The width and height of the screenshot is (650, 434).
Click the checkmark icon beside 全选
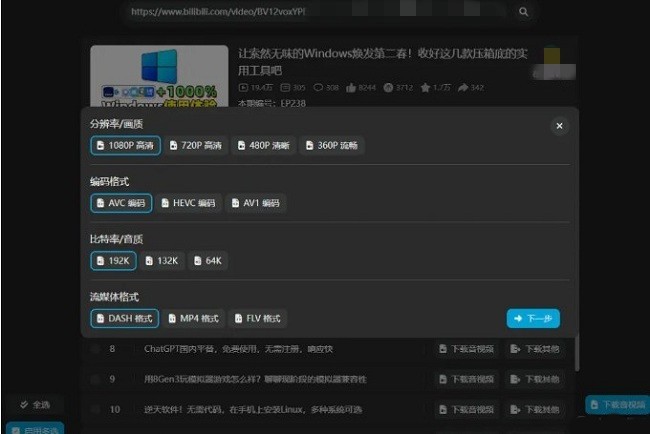click(22, 405)
